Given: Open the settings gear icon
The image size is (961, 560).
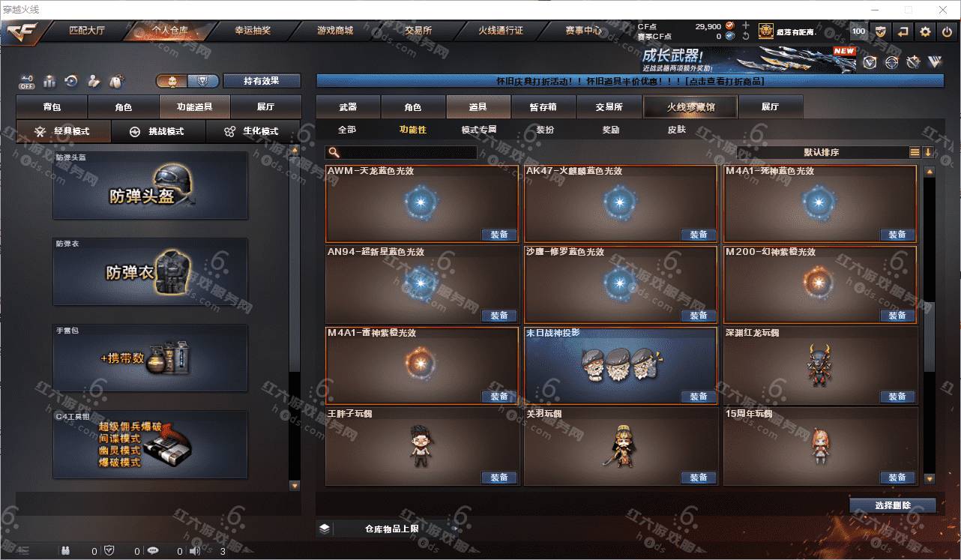Looking at the screenshot, I should (x=925, y=31).
